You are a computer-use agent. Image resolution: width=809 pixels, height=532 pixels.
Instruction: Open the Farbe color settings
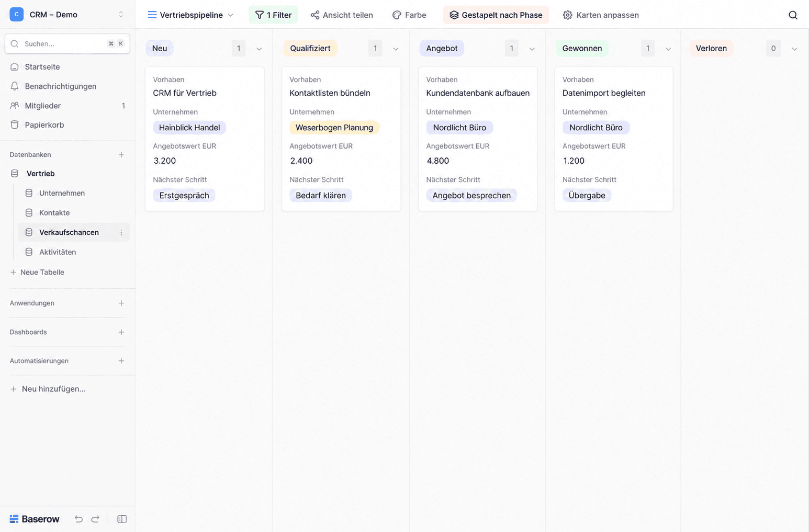(409, 15)
